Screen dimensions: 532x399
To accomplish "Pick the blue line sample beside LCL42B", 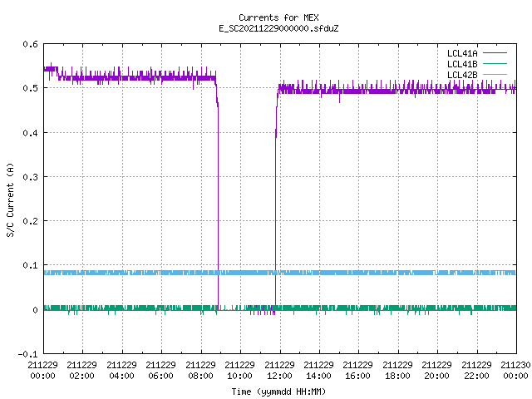I will [495, 74].
